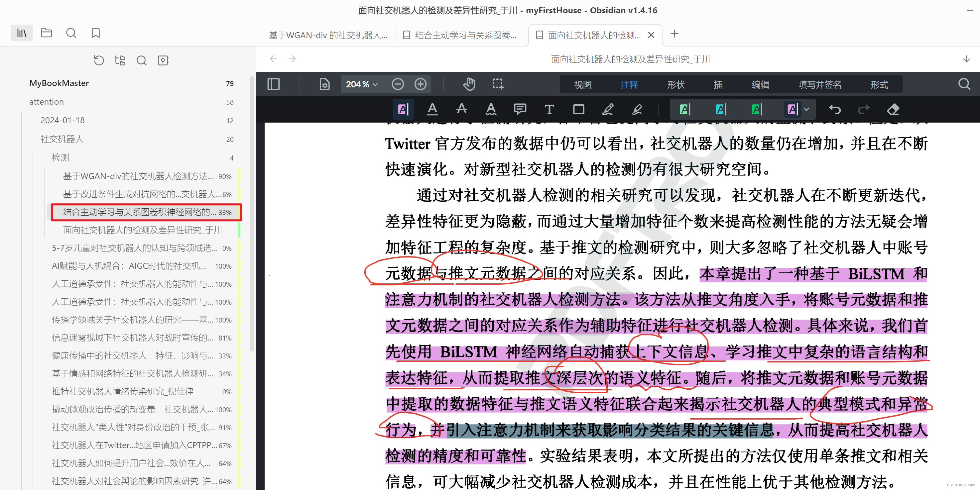Select the pan hand tool
Viewport: 980px width, 490px height.
click(x=469, y=84)
